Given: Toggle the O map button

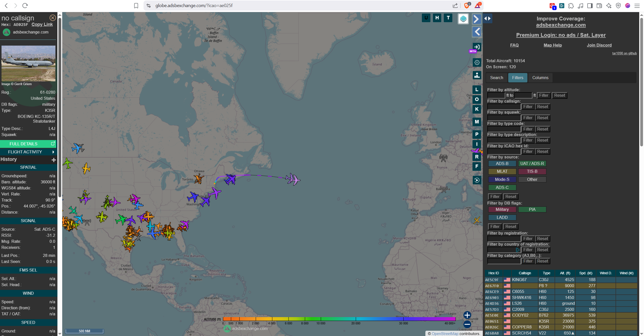Looking at the screenshot, I should point(477,99).
